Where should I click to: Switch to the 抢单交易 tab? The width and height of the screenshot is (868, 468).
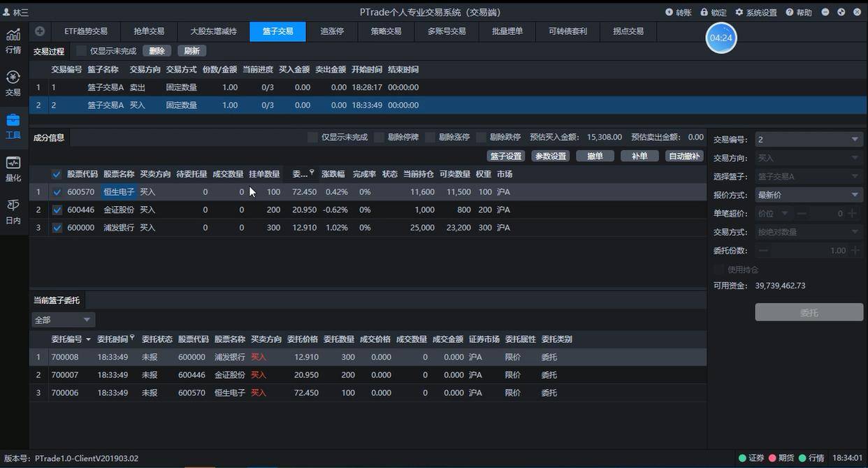click(x=149, y=31)
